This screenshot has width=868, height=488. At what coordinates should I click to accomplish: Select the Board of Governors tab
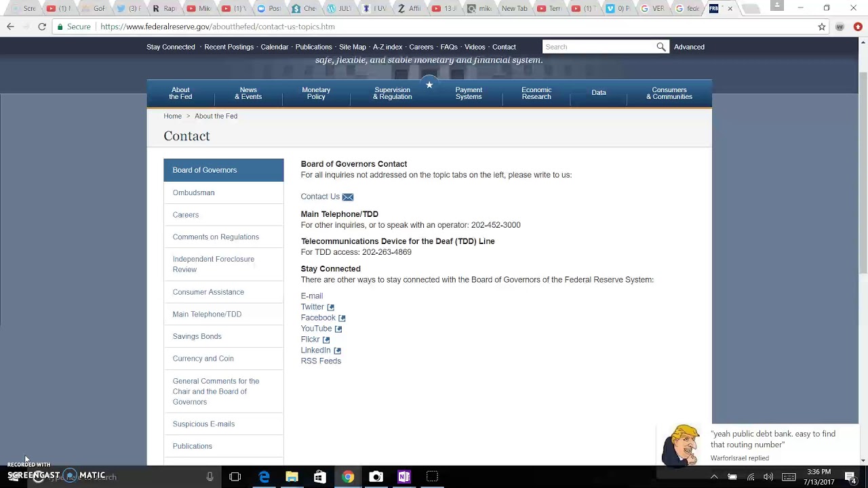pyautogui.click(x=223, y=170)
